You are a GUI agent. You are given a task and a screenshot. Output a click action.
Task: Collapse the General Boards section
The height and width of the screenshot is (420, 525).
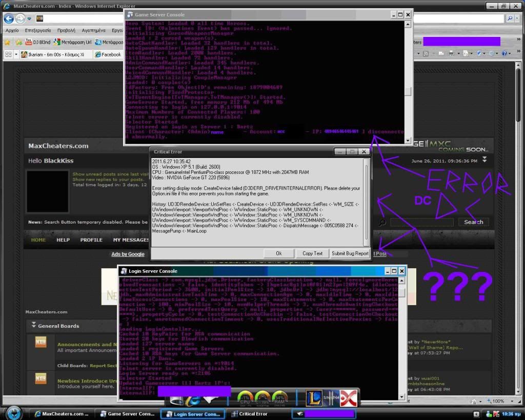tap(34, 325)
